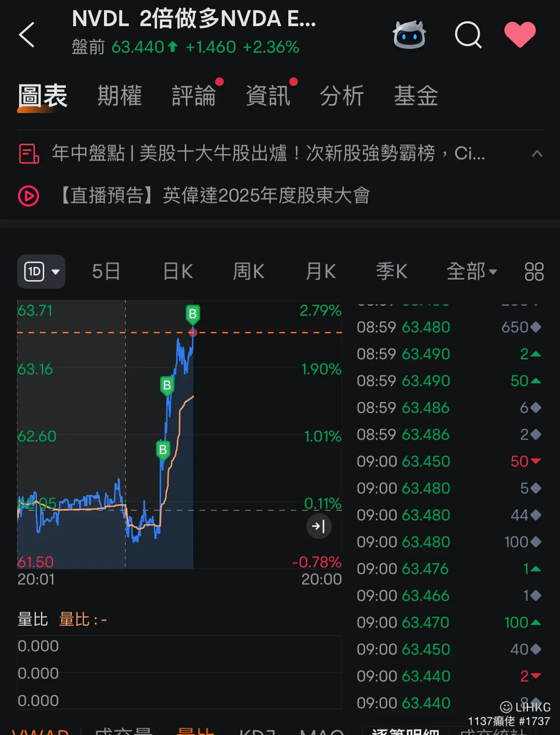Tap the orange 量比 : - indicator value
Viewport: 560px width, 735px height.
click(83, 620)
